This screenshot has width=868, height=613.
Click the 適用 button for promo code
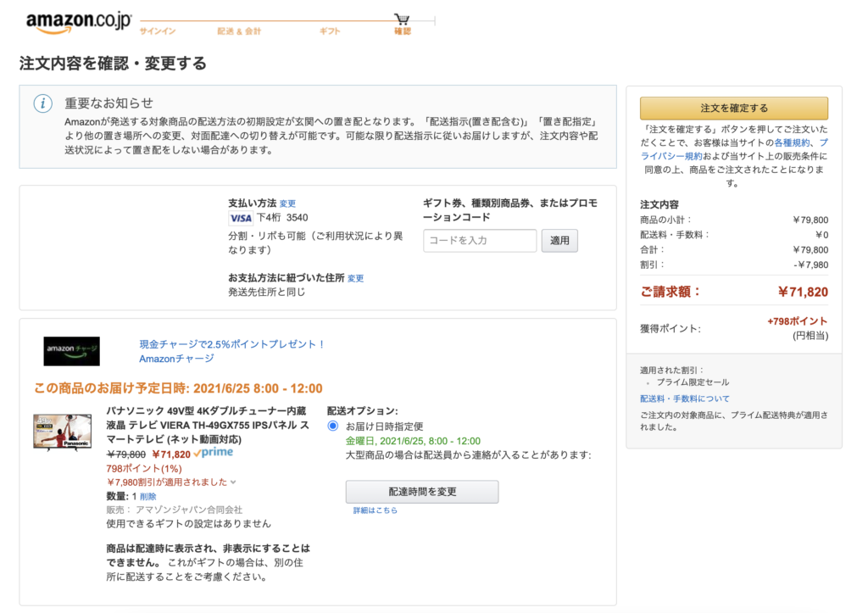pyautogui.click(x=559, y=241)
